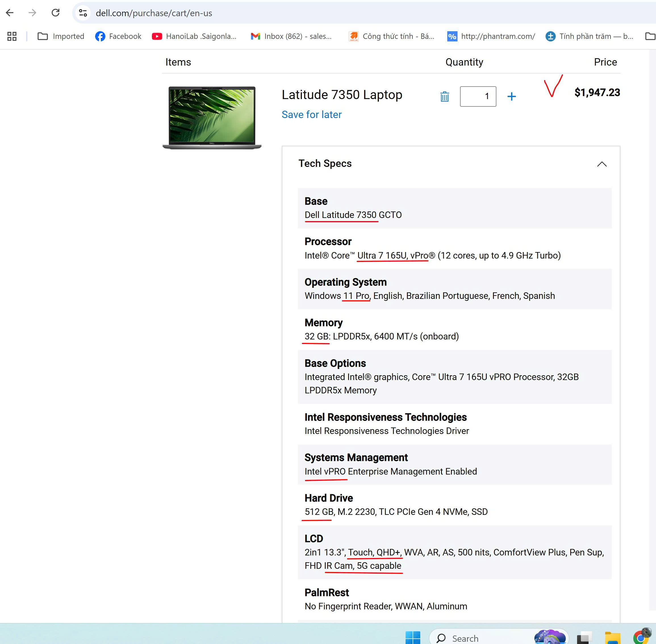Click the Latitude 7350 Laptop title
The image size is (656, 644).
tap(342, 95)
